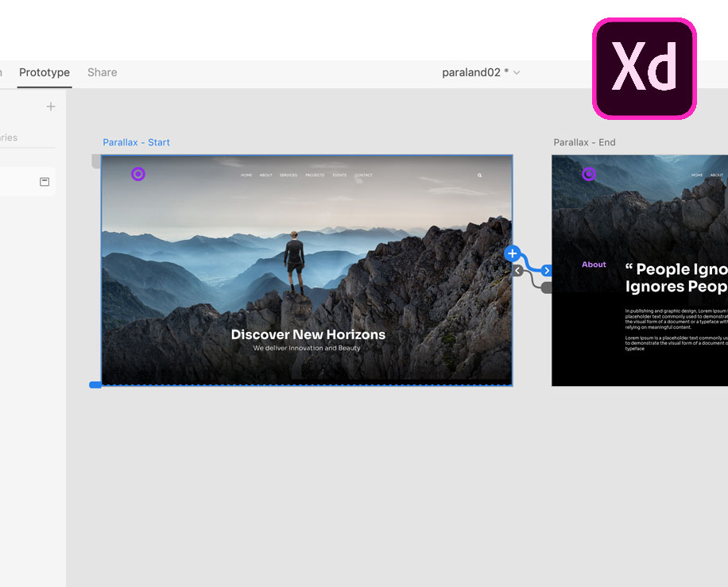Click HOME in the End artboard navigation
728x587 pixels.
(x=697, y=175)
